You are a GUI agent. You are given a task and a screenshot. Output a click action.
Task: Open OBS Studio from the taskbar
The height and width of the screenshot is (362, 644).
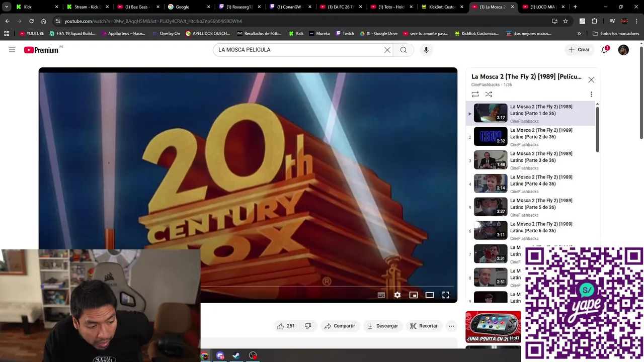253,356
